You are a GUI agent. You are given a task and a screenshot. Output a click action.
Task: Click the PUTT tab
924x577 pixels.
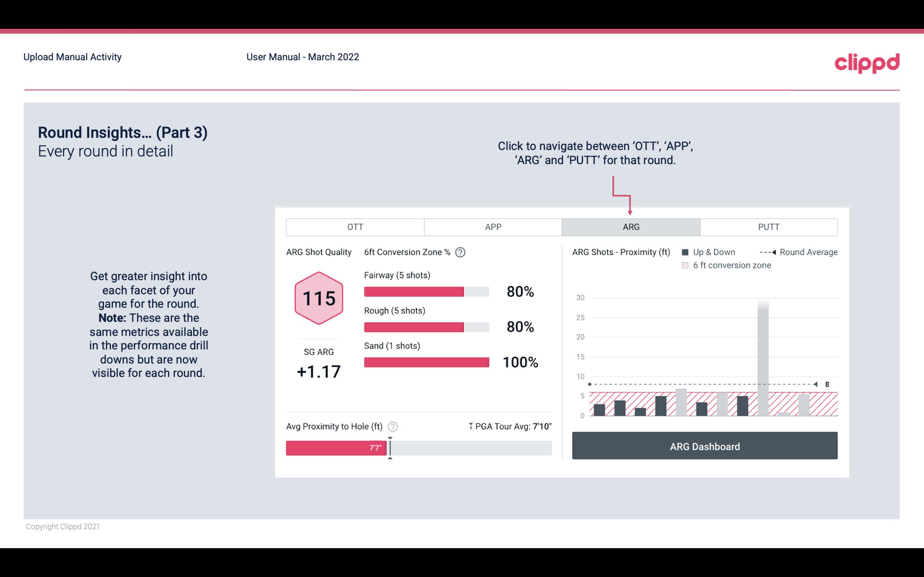(x=768, y=227)
